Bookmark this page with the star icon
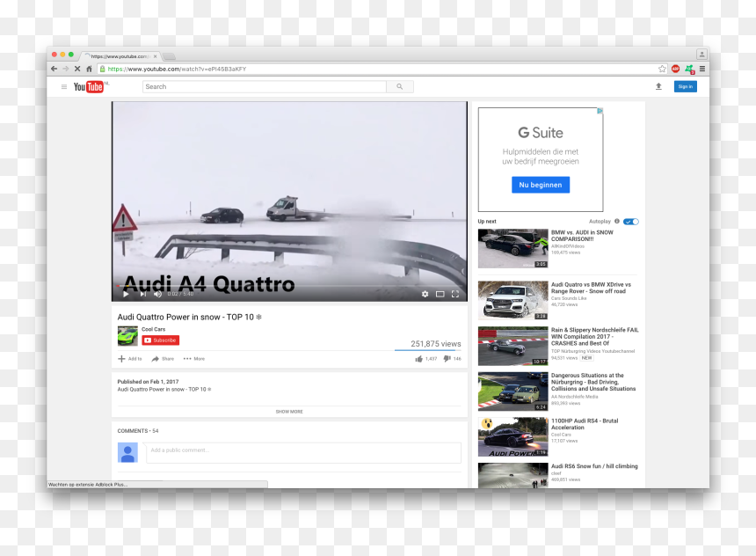The image size is (756, 556). pyautogui.click(x=662, y=69)
